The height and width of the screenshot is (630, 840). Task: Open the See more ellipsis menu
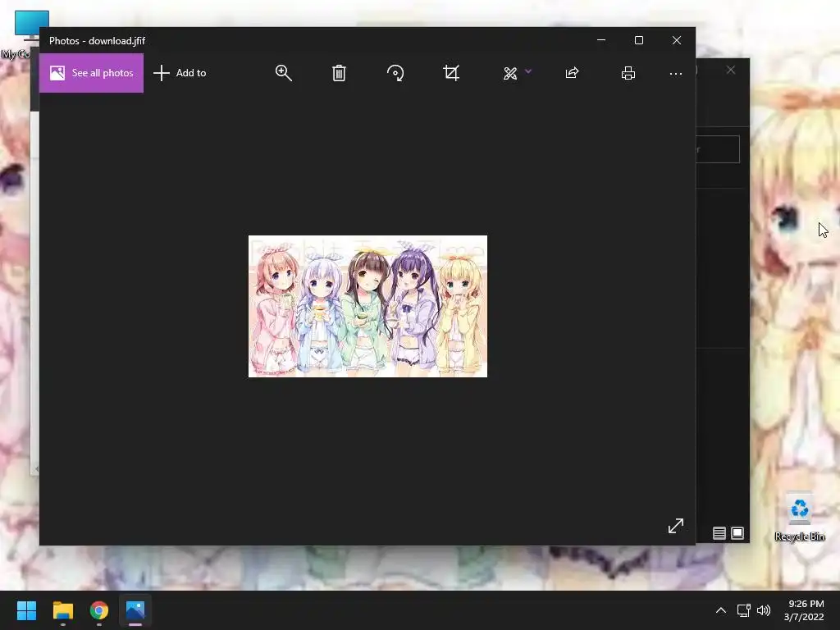click(x=676, y=73)
